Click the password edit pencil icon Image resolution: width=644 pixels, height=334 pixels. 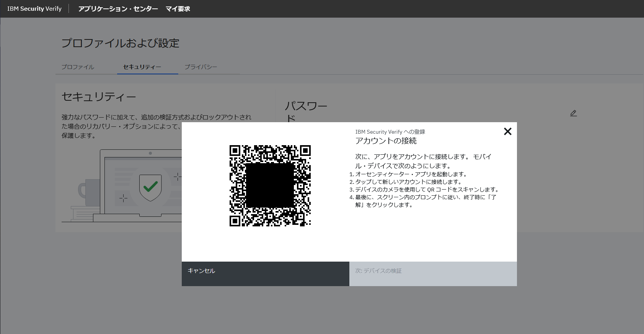(573, 113)
